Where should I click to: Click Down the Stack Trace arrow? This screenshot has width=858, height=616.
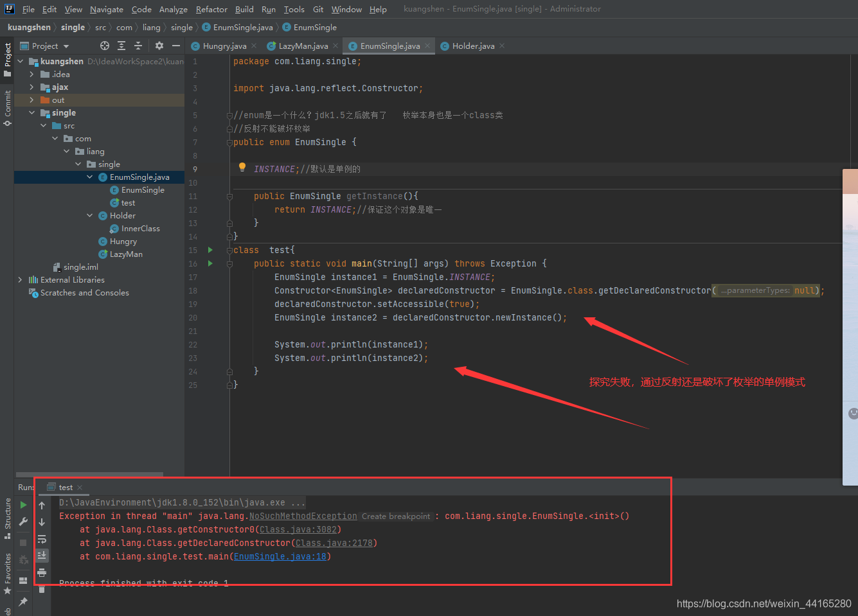pos(42,522)
